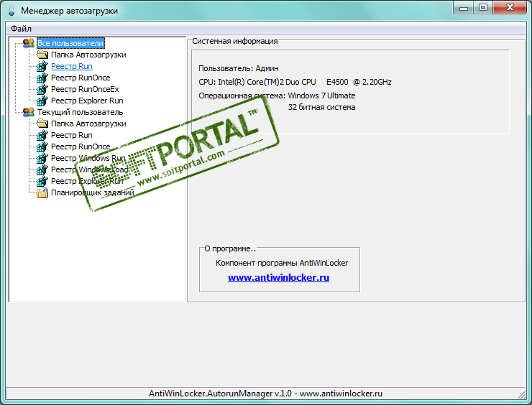This screenshot has height=405, width=532.
Task: Select Папка Автозагрузки under Все пользователи
Action: pos(88,55)
